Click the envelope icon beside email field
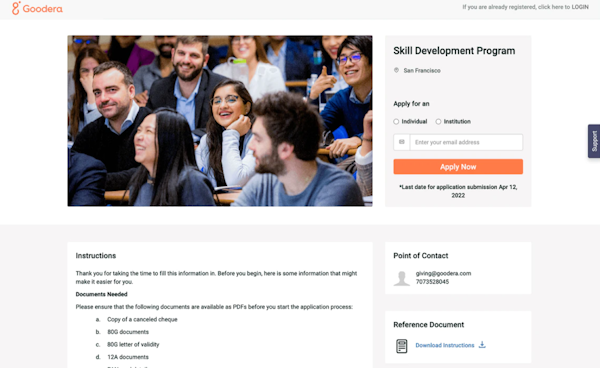This screenshot has height=368, width=600. click(x=402, y=142)
